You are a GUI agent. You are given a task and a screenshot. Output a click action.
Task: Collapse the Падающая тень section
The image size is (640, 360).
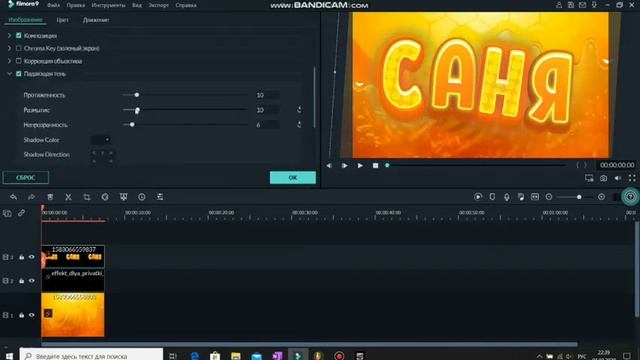(x=9, y=73)
